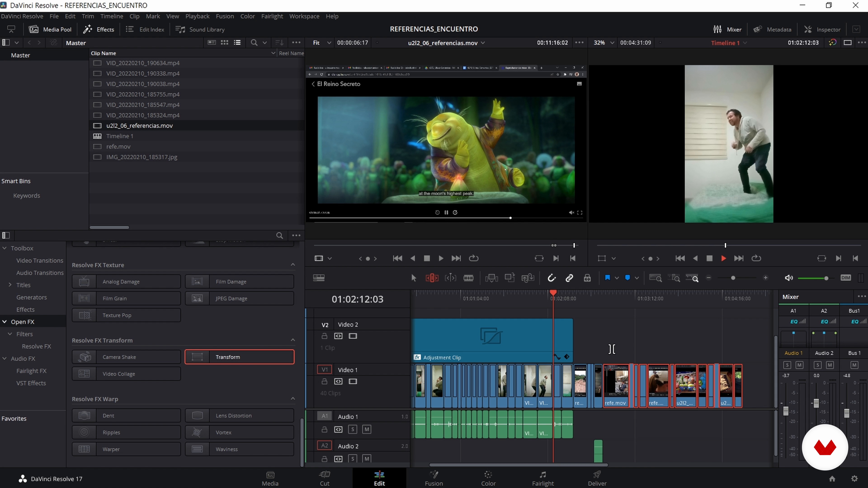Collapse the Resolve FX Texture section
868x488 pixels.
(x=293, y=265)
